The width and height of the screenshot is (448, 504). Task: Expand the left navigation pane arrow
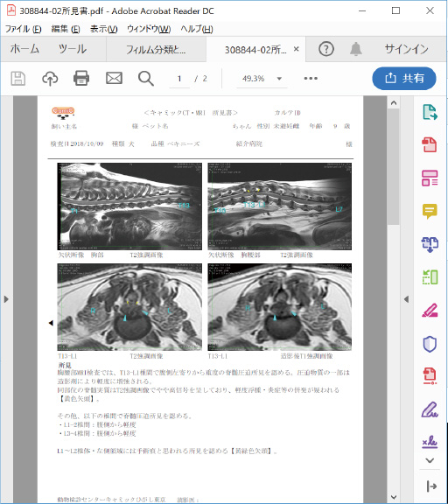(6, 299)
